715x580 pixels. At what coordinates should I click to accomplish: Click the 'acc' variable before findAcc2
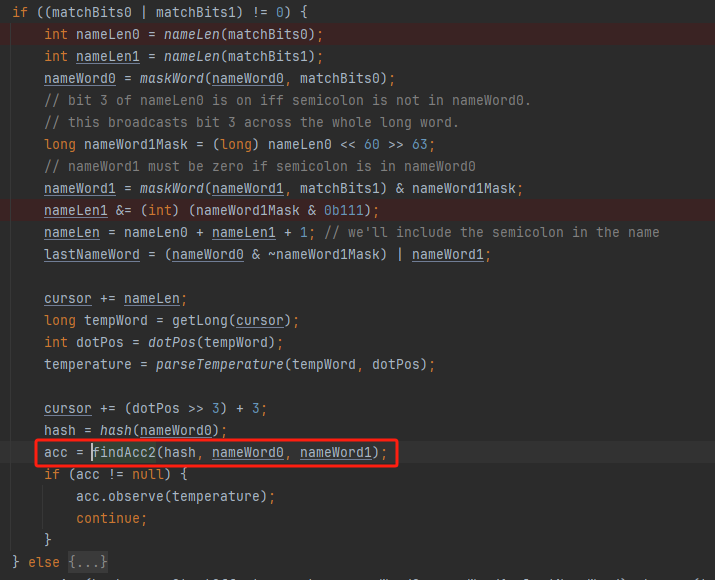[x=56, y=452]
